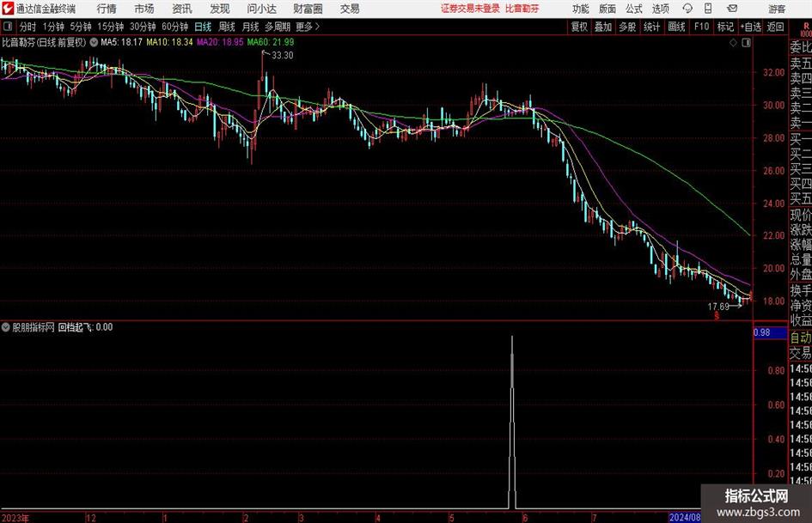This screenshot has width=812, height=523.
Task: Click the 现价 row in quote panel
Action: point(801,215)
